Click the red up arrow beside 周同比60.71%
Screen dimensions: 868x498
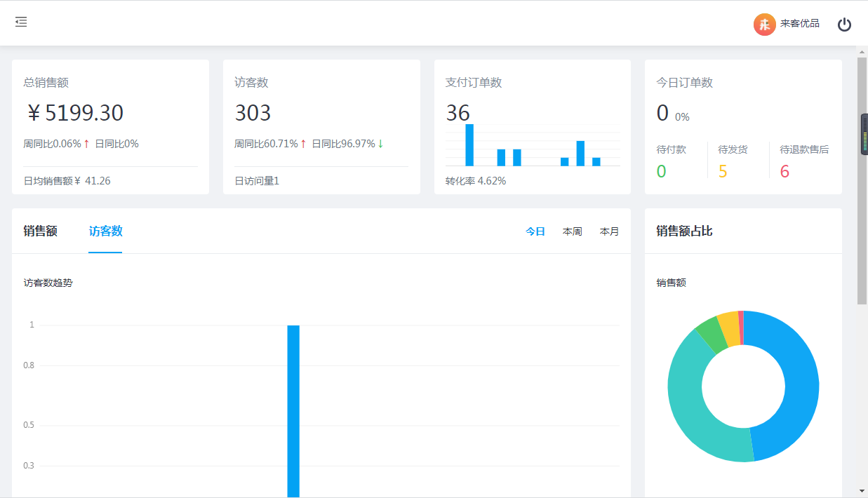coord(303,144)
